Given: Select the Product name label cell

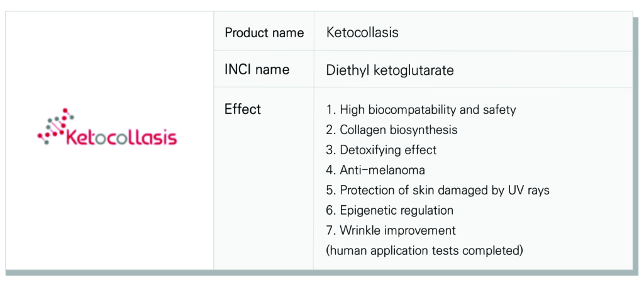Looking at the screenshot, I should (264, 33).
